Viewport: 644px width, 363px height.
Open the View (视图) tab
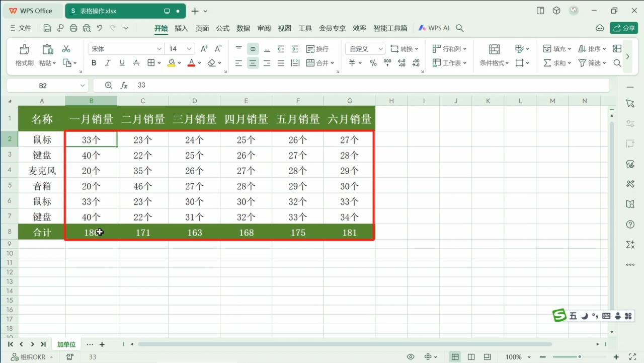pyautogui.click(x=284, y=28)
